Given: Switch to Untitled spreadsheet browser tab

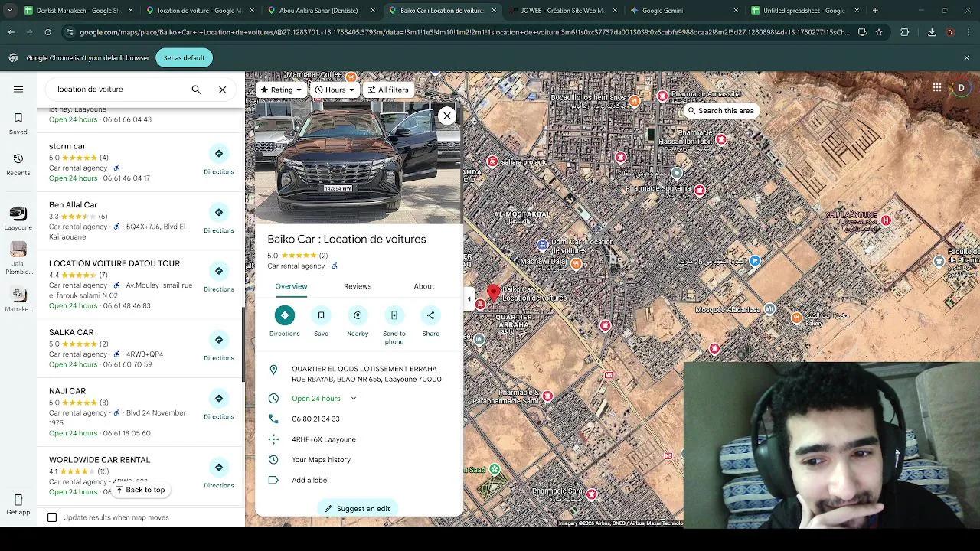Looking at the screenshot, I should 804,11.
